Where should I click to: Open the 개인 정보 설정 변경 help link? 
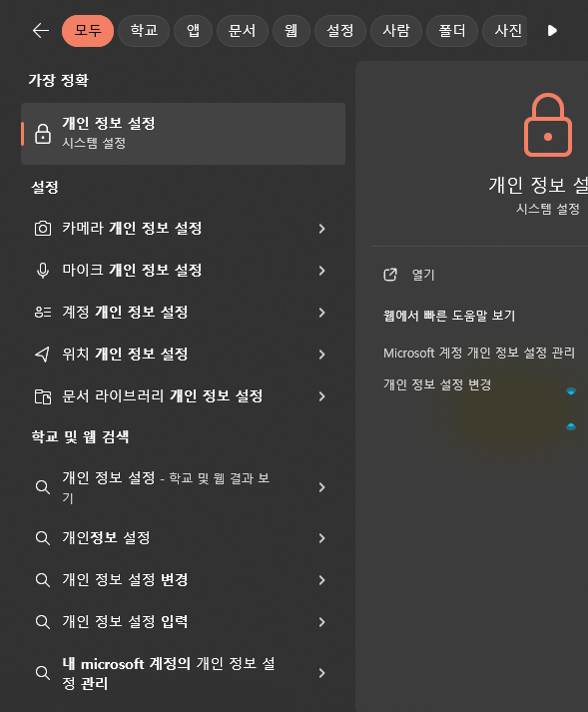(437, 384)
